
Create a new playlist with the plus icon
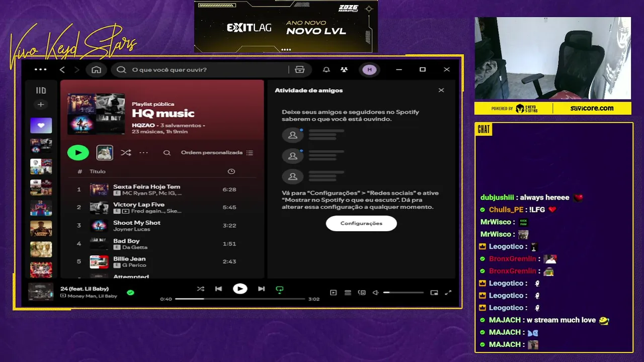41,105
